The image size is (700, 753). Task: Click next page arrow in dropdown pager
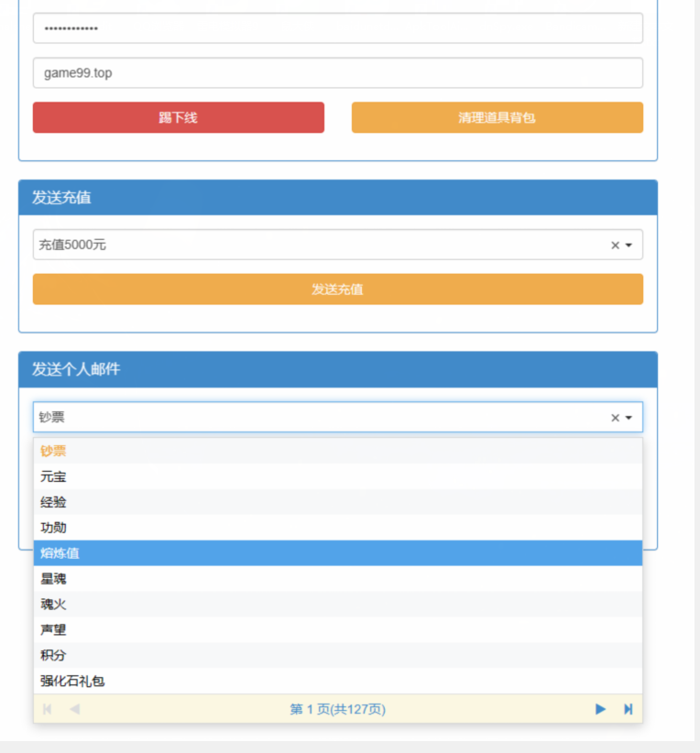[600, 709]
